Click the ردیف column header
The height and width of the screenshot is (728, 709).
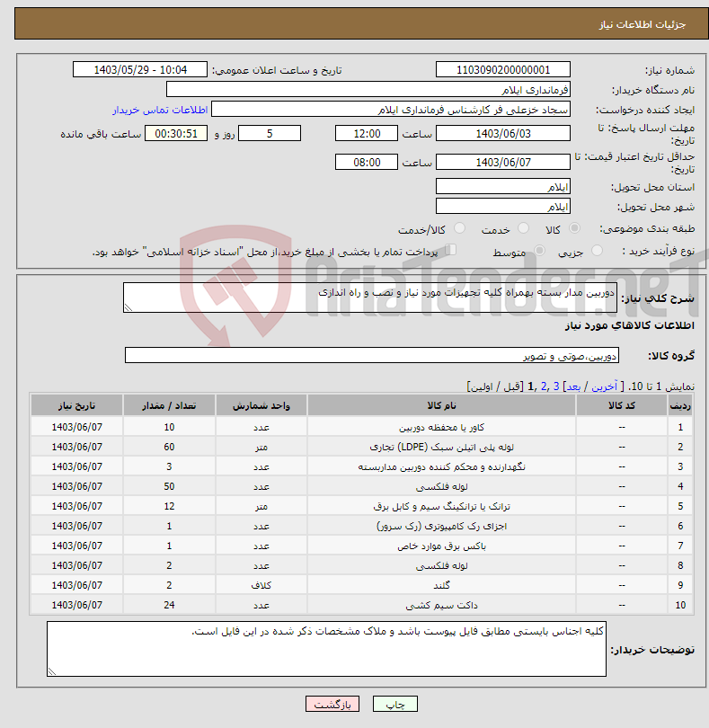coord(680,405)
